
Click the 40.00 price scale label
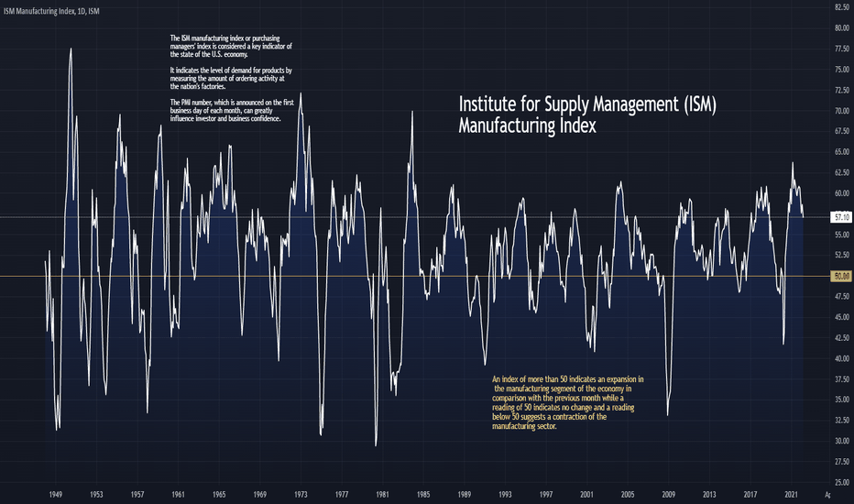click(841, 358)
